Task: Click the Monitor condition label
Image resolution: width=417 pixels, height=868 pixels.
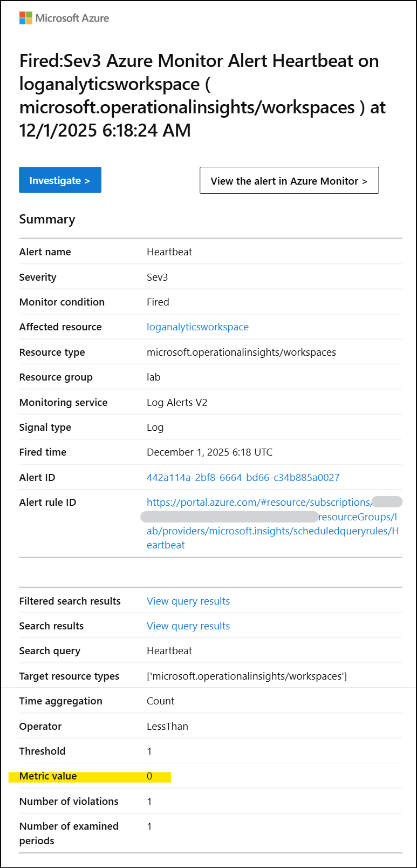Action: pyautogui.click(x=62, y=302)
